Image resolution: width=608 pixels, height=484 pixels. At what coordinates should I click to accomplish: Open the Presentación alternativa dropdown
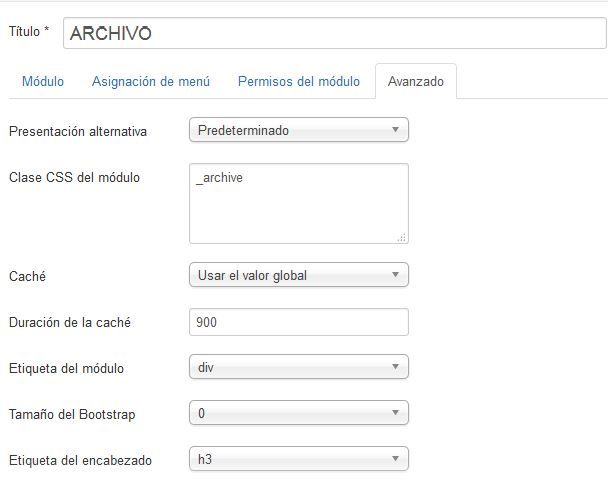click(x=299, y=130)
